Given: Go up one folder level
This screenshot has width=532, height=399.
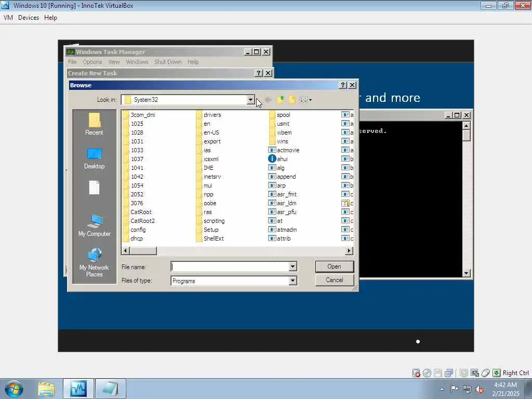Looking at the screenshot, I should [280, 100].
